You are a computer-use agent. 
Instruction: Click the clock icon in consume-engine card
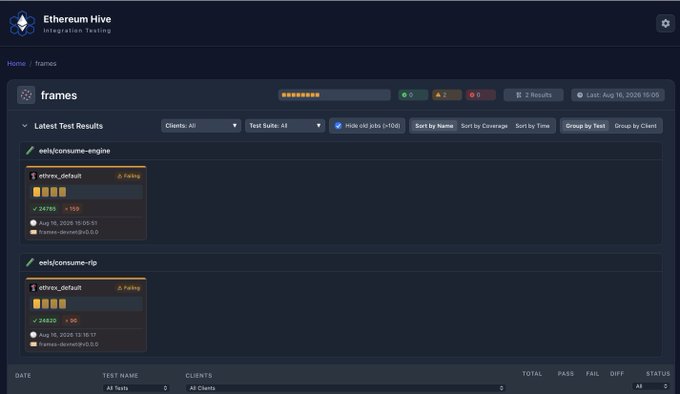tap(33, 223)
